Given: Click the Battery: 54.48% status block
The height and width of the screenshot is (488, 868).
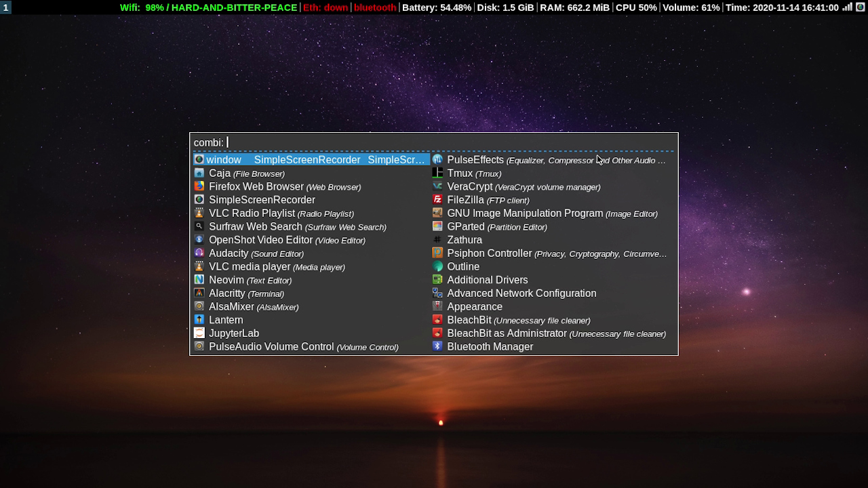Looking at the screenshot, I should click(x=437, y=7).
